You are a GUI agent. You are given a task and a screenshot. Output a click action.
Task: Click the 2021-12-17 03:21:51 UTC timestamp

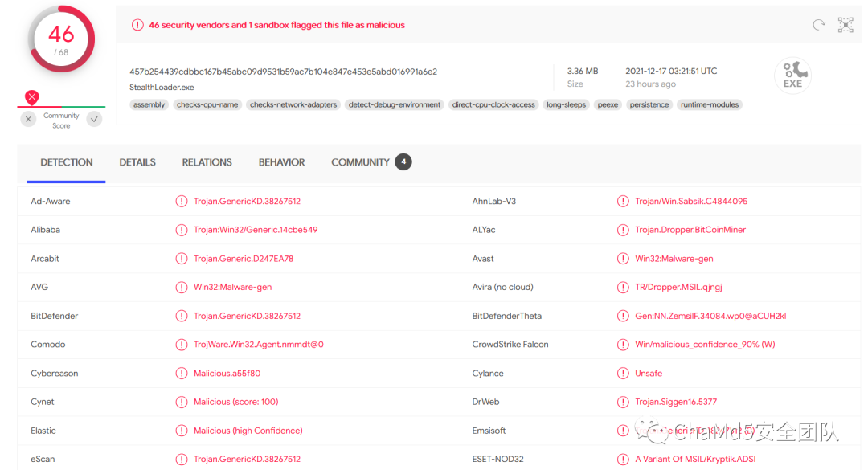coord(671,72)
